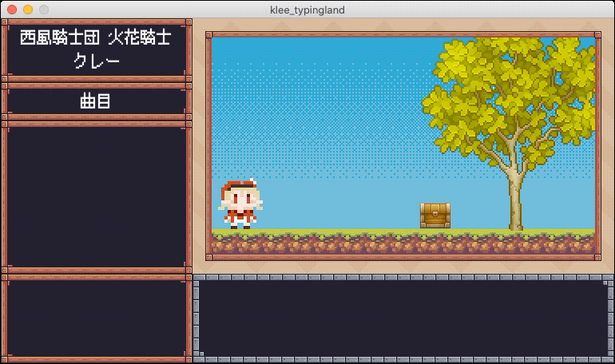The width and height of the screenshot is (615, 364).
Task: Click the empty song list panel under 曲目
Action: (96, 196)
